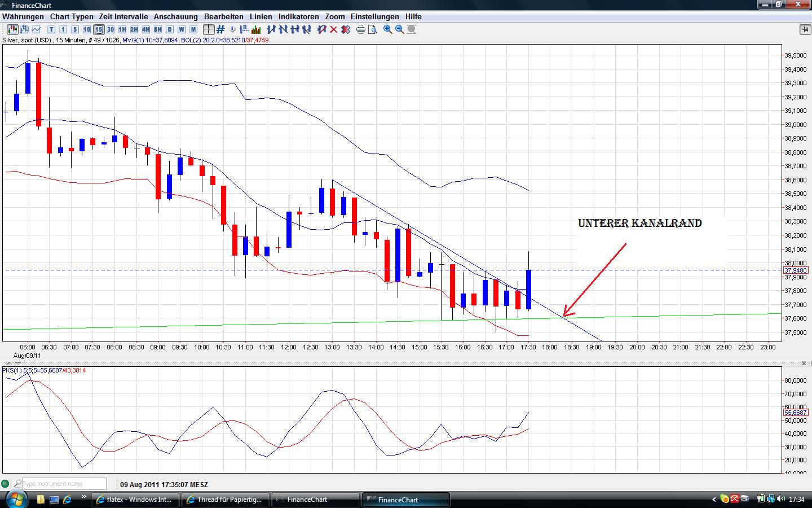
Task: Open the Währungen menu
Action: coord(23,17)
